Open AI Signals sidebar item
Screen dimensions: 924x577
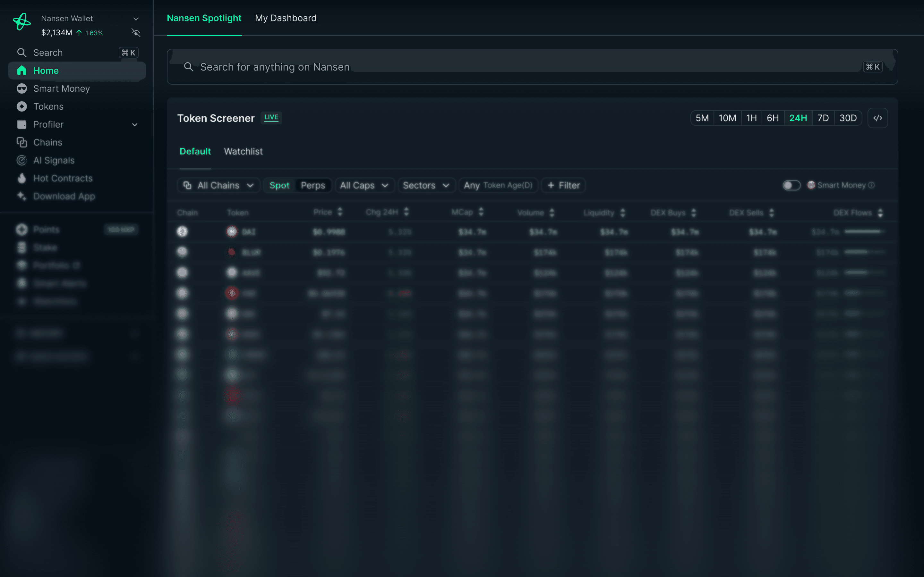(x=54, y=160)
